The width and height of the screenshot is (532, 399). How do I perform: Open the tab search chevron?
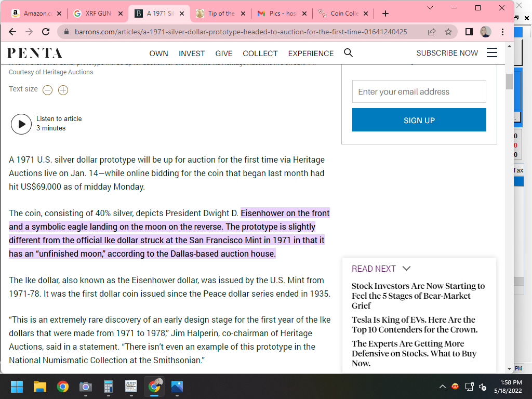pos(430,8)
